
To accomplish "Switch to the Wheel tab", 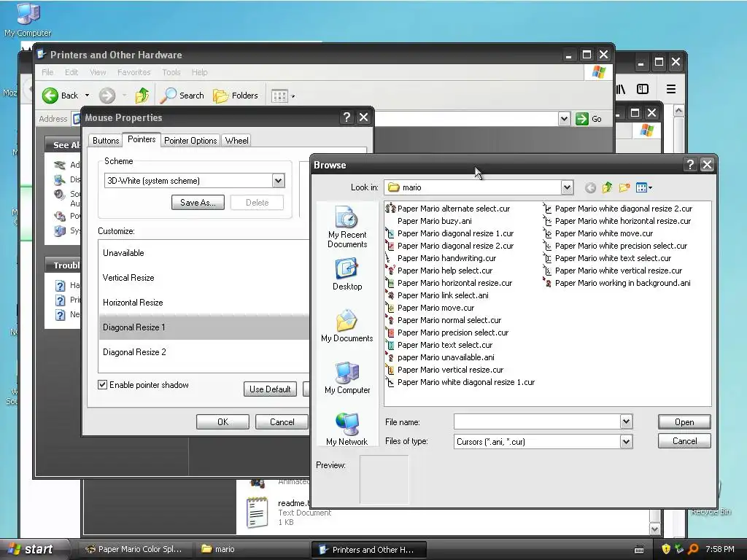I will coord(237,141).
